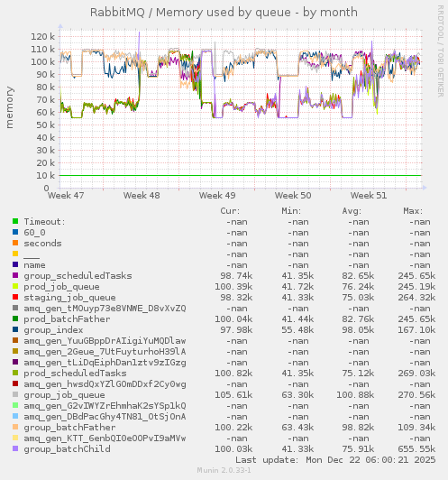
Task: Select the group_batchChild legend label
Action: pos(68,449)
